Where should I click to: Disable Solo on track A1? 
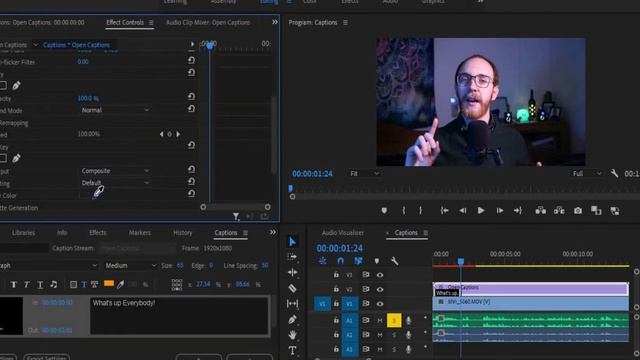tap(394, 321)
